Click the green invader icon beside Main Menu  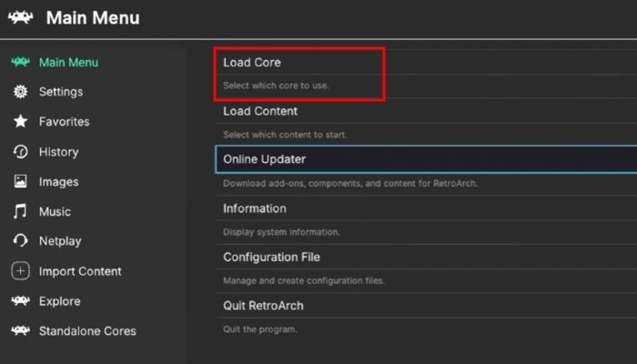(20, 62)
